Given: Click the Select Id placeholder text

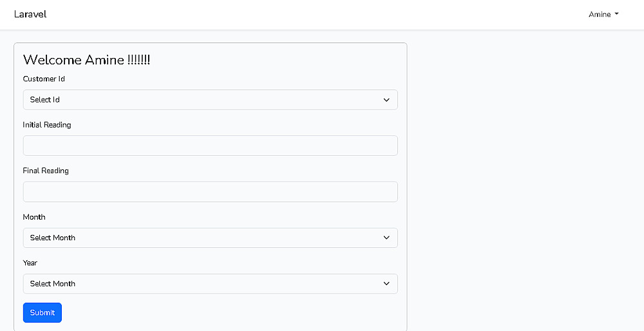Looking at the screenshot, I should (44, 100).
